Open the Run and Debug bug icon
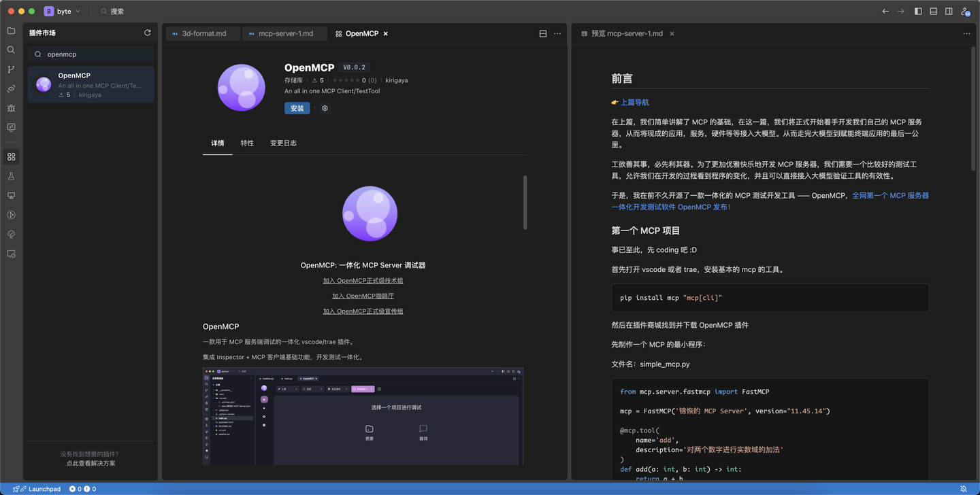980x495 pixels. pos(11,107)
